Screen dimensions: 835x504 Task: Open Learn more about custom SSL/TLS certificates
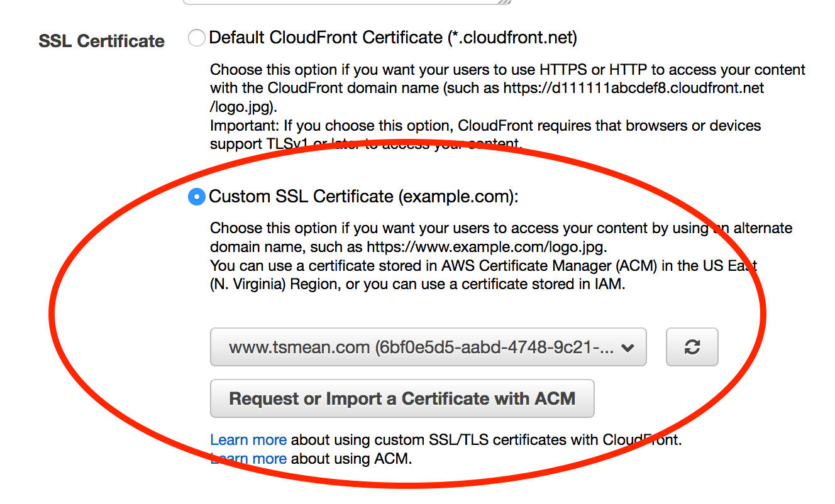tap(248, 439)
